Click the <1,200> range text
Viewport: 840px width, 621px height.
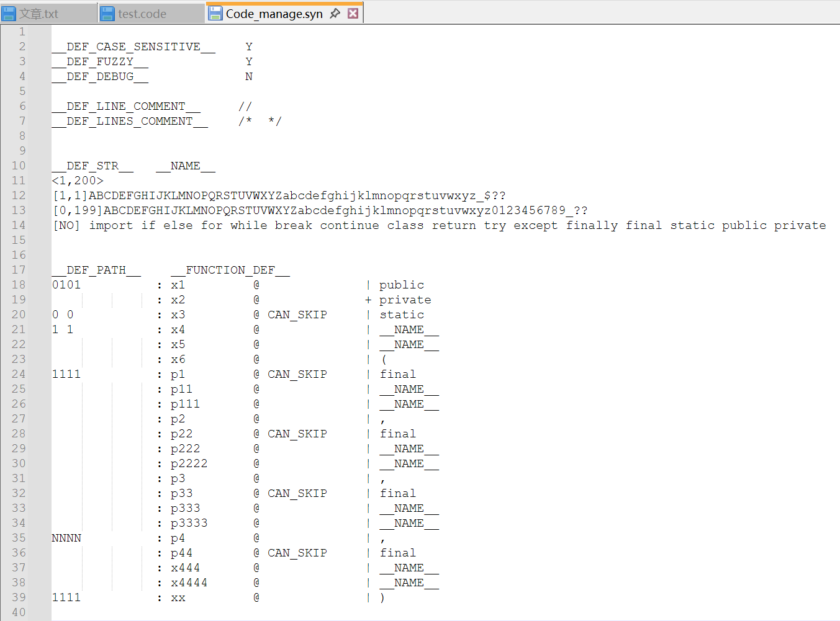[78, 181]
